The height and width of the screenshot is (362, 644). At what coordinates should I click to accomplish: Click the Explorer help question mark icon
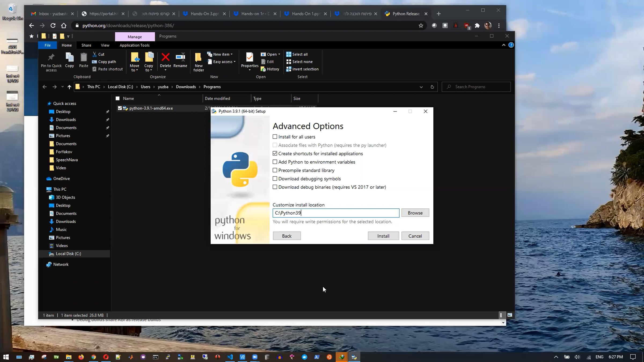tap(511, 45)
